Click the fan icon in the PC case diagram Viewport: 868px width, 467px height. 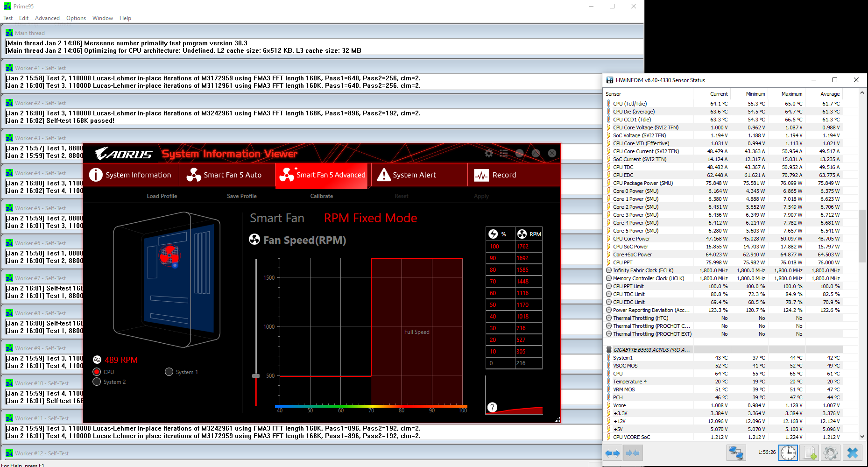point(169,255)
